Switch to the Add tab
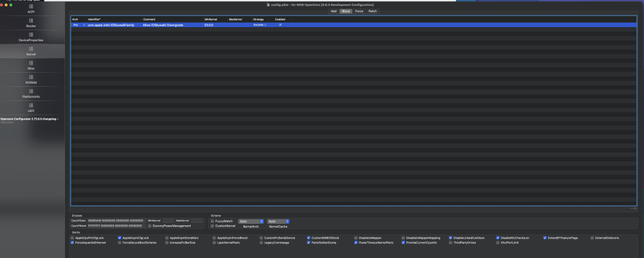 [334, 11]
